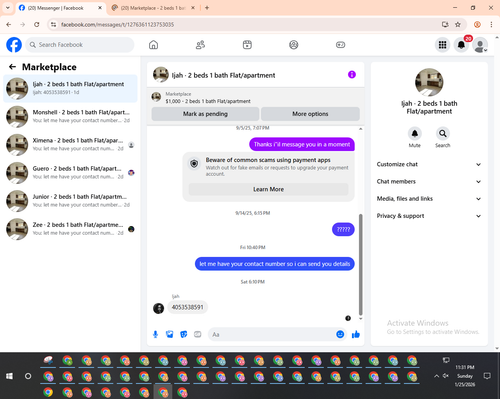Open the Facebook menu grid icon

pyautogui.click(x=442, y=45)
